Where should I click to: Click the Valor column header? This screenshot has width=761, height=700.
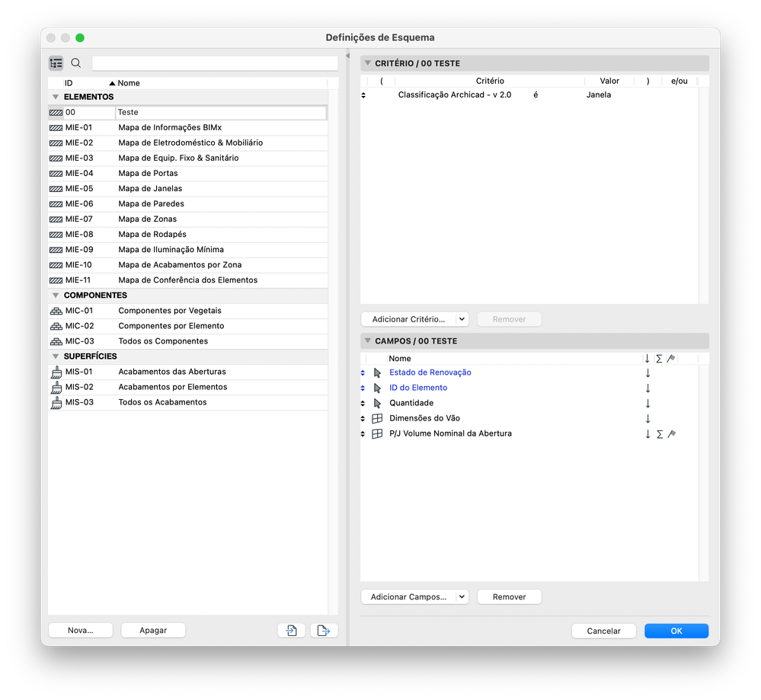pos(609,81)
